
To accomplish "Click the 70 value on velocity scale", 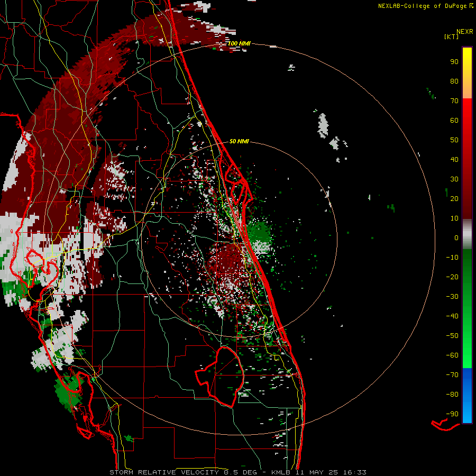I will click(x=454, y=101).
